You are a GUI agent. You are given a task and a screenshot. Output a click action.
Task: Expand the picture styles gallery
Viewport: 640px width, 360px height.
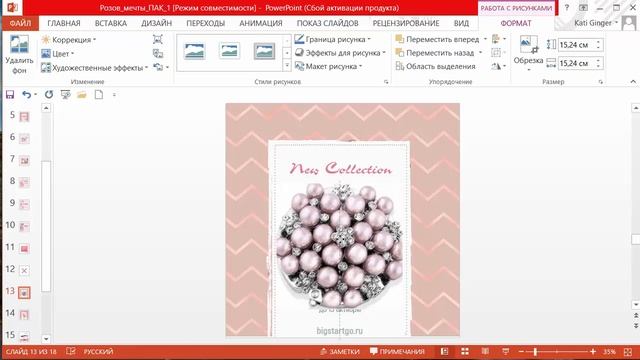[287, 65]
